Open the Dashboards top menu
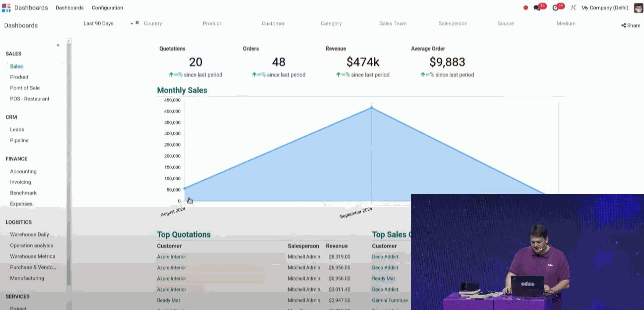 coord(69,8)
